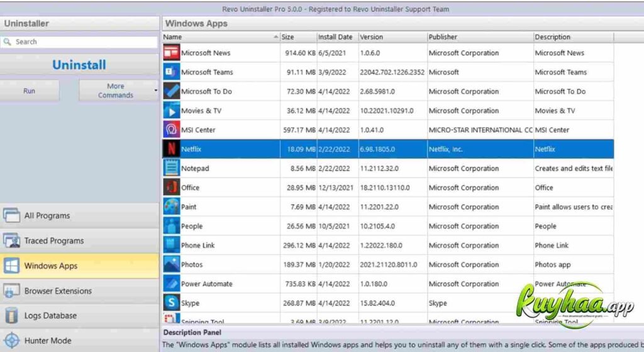This screenshot has height=352, width=644.
Task: Click version 22042.702.1226.2352 cell
Action: 392,72
